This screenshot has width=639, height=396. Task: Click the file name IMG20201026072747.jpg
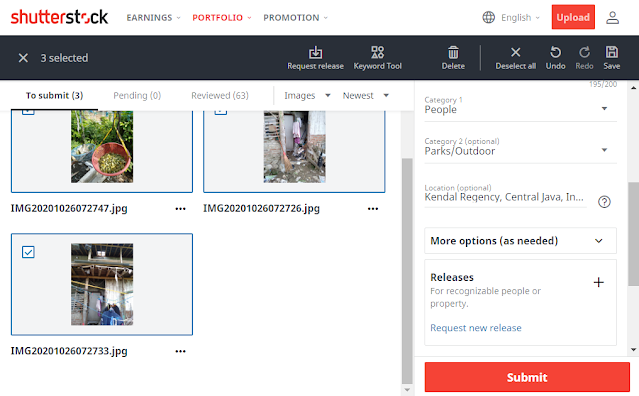click(69, 209)
